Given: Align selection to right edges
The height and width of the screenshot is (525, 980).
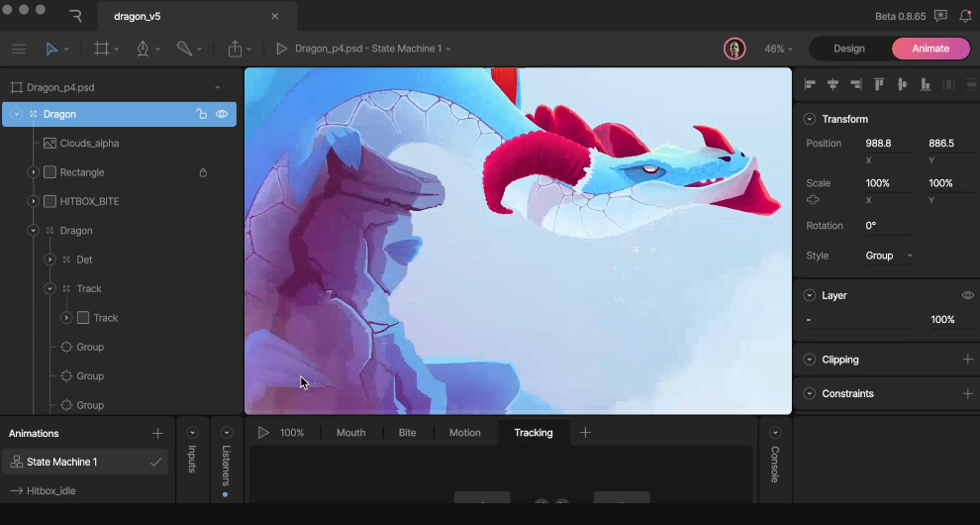Looking at the screenshot, I should pyautogui.click(x=855, y=84).
